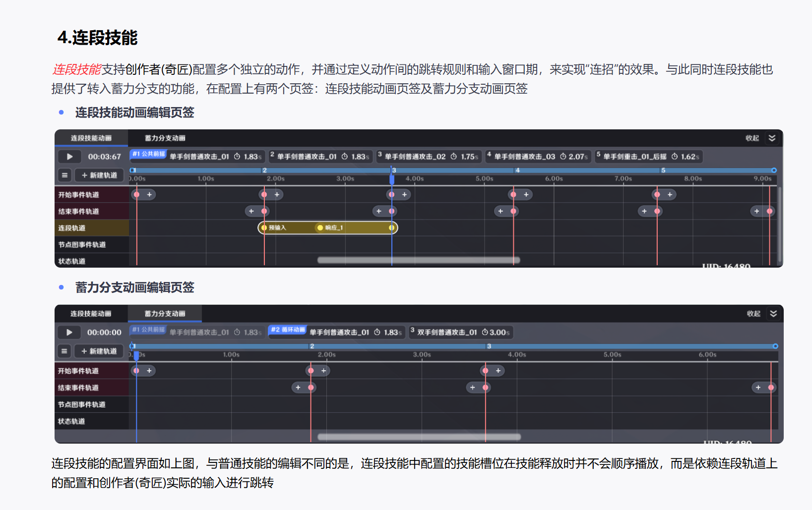This screenshot has height=510, width=812.
Task: Add start event at first clip in top editor
Action: [x=149, y=195]
